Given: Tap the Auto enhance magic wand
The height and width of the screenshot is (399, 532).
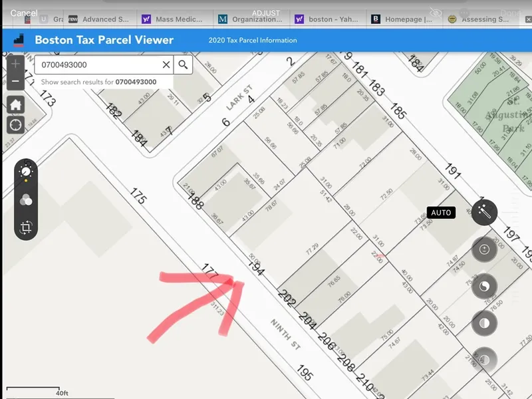Looking at the screenshot, I should [x=484, y=213].
